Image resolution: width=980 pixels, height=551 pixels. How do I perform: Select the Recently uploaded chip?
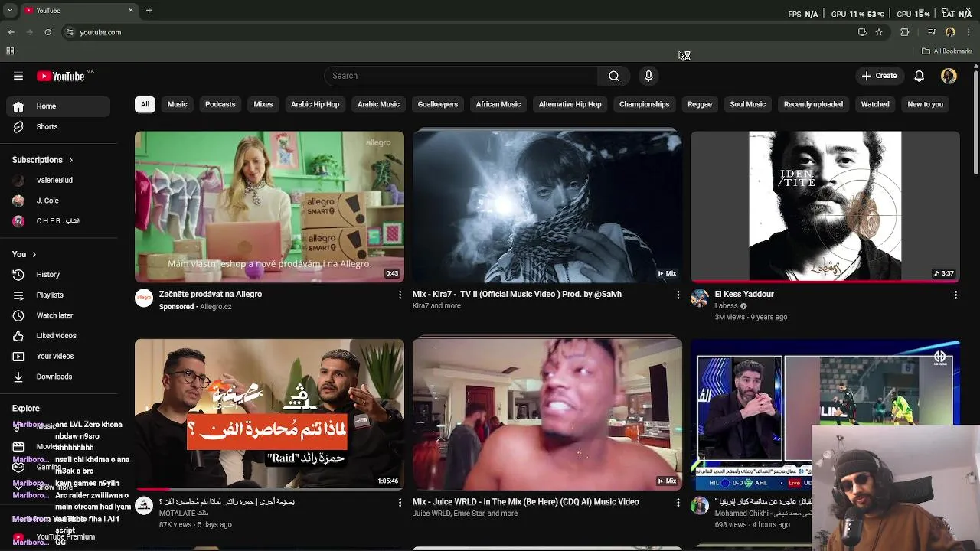(x=813, y=104)
